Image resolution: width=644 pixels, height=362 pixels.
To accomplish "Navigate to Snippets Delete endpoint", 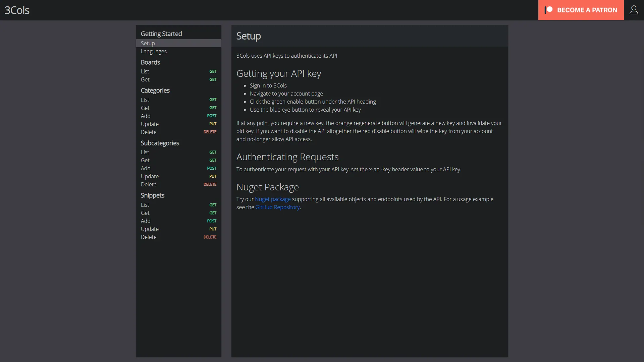I will tap(178, 237).
